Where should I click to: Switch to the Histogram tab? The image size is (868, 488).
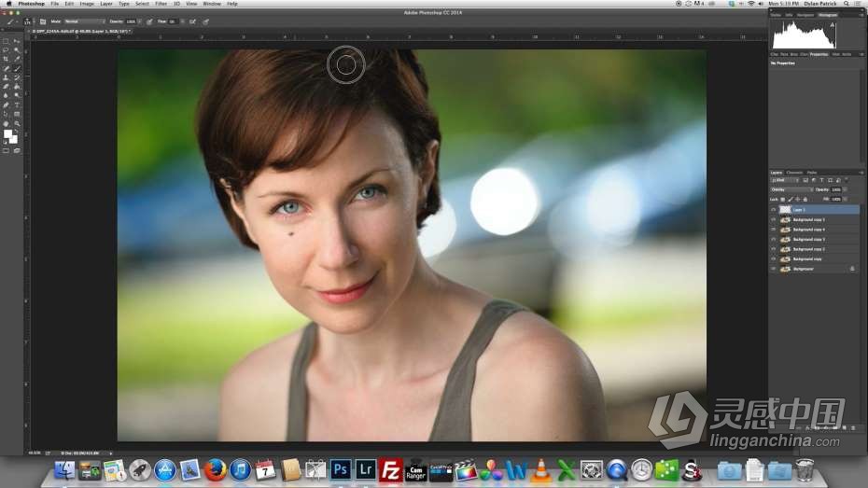tap(828, 15)
